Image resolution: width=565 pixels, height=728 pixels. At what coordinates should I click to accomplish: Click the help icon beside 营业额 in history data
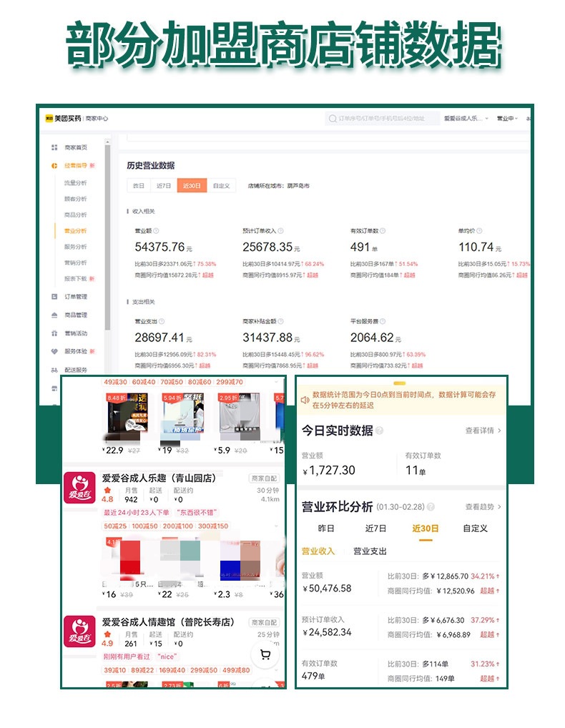[x=156, y=231]
